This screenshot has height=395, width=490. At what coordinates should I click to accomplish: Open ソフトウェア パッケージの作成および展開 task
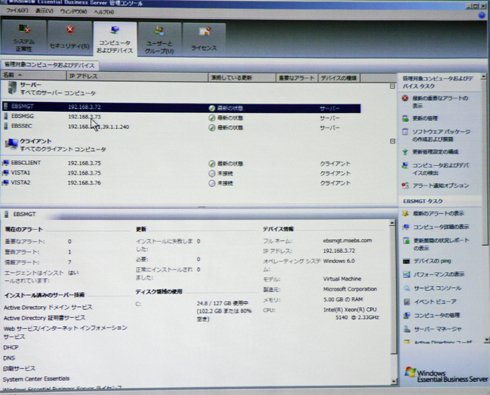pyautogui.click(x=436, y=135)
